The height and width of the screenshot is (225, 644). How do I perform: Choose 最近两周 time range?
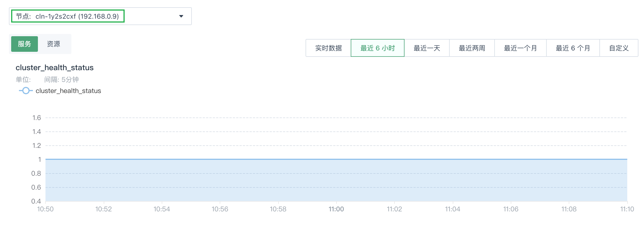coord(472,48)
